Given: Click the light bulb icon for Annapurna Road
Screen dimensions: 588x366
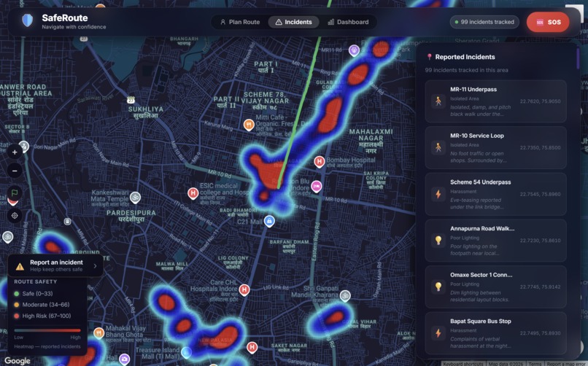Looking at the screenshot, I should (x=438, y=241).
